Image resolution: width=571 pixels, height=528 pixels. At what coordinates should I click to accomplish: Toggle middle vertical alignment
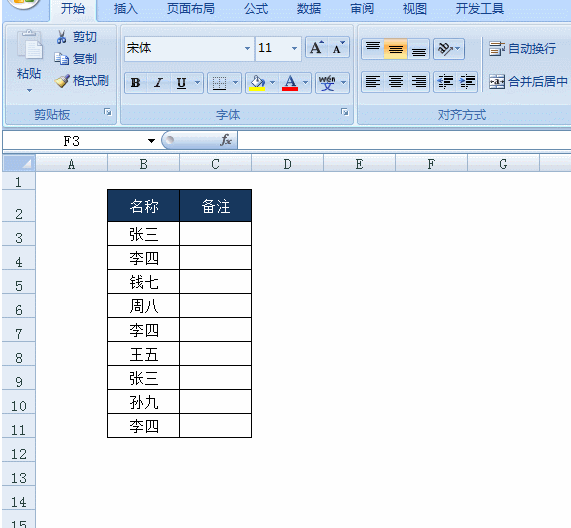[395, 49]
